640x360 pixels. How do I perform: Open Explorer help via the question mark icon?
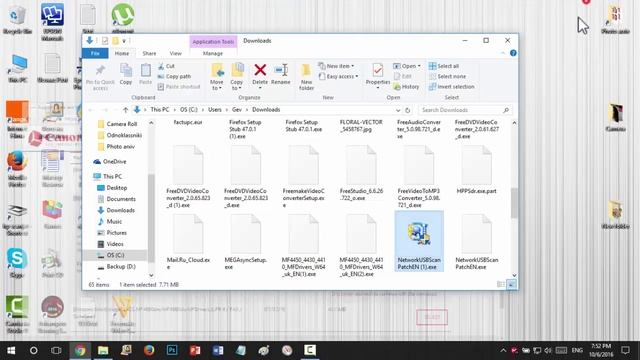click(x=513, y=53)
